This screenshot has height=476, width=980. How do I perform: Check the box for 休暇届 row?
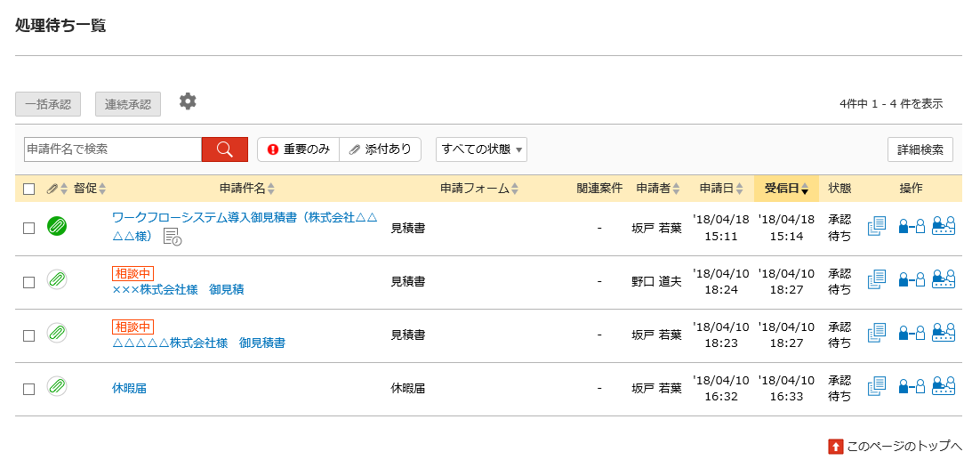click(28, 389)
